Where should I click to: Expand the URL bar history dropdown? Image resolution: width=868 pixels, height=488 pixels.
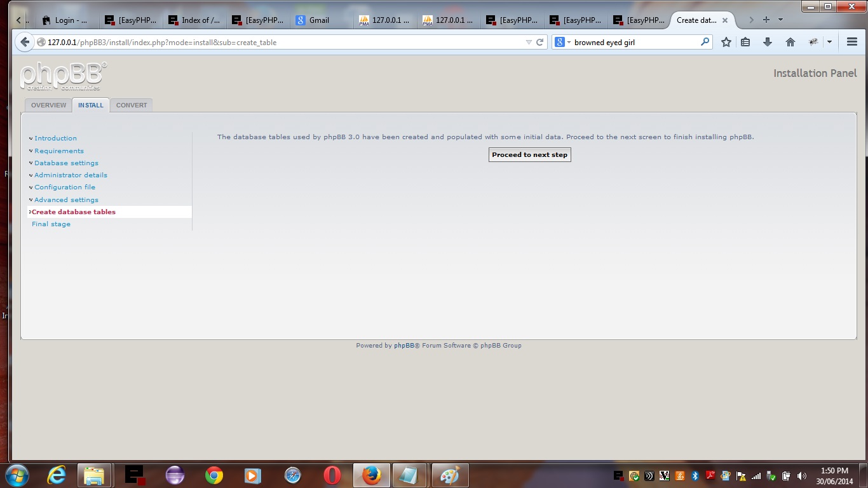pyautogui.click(x=529, y=42)
